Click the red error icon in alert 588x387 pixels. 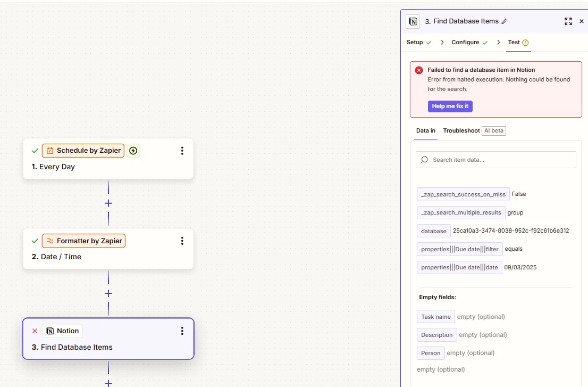click(x=419, y=70)
